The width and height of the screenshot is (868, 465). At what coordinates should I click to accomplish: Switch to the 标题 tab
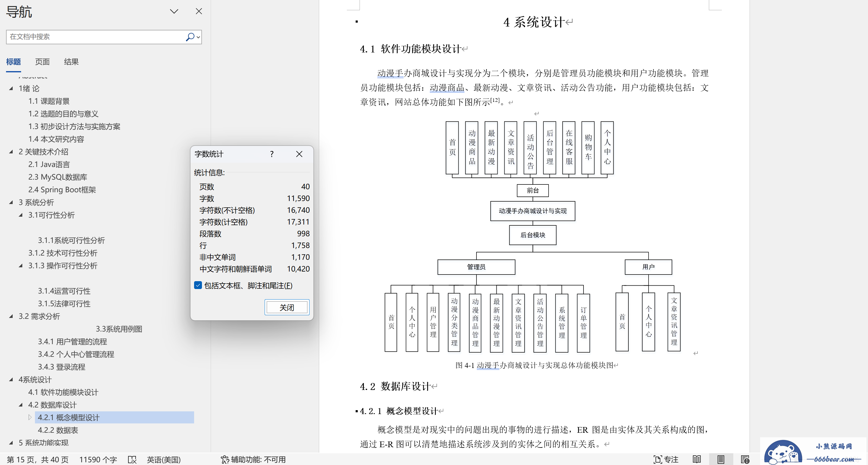click(x=14, y=62)
